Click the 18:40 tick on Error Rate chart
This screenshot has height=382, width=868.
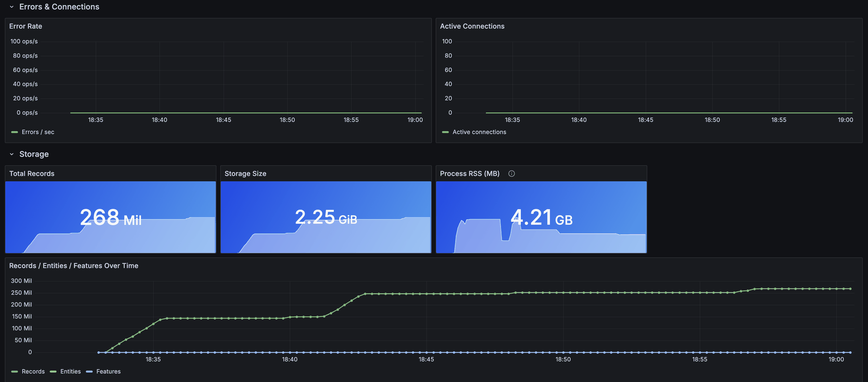(160, 120)
